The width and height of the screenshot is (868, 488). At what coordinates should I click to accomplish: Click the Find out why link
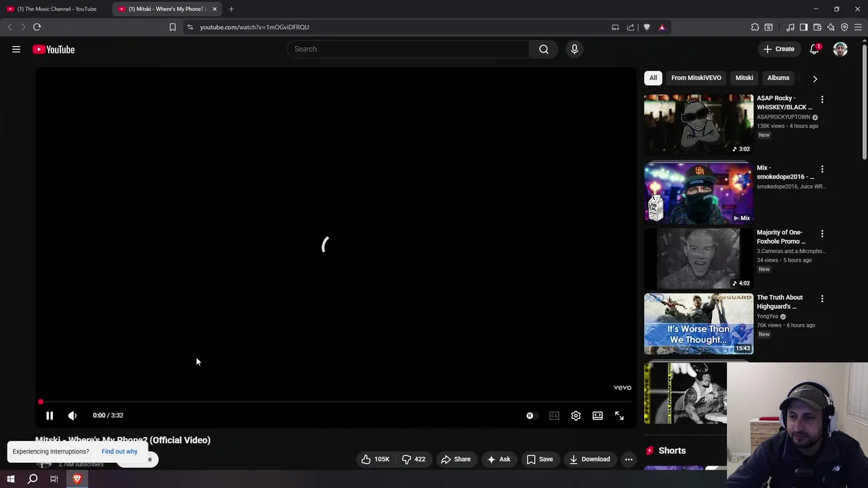(x=119, y=451)
